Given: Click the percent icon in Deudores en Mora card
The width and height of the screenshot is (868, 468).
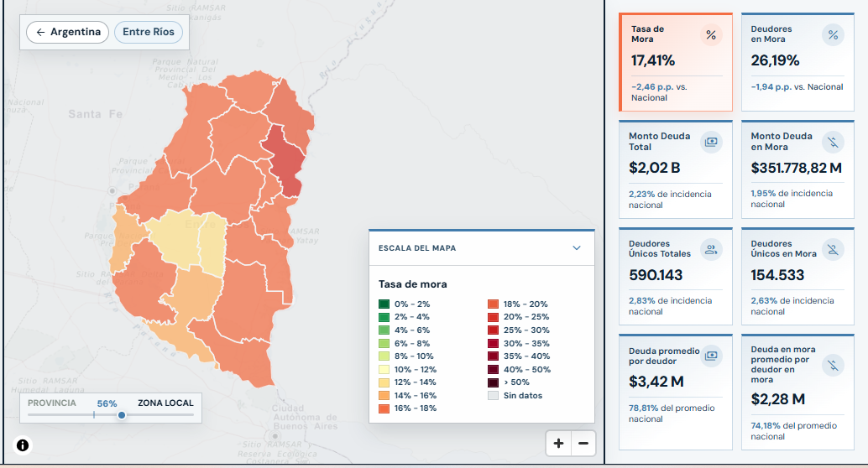Looking at the screenshot, I should point(833,35).
